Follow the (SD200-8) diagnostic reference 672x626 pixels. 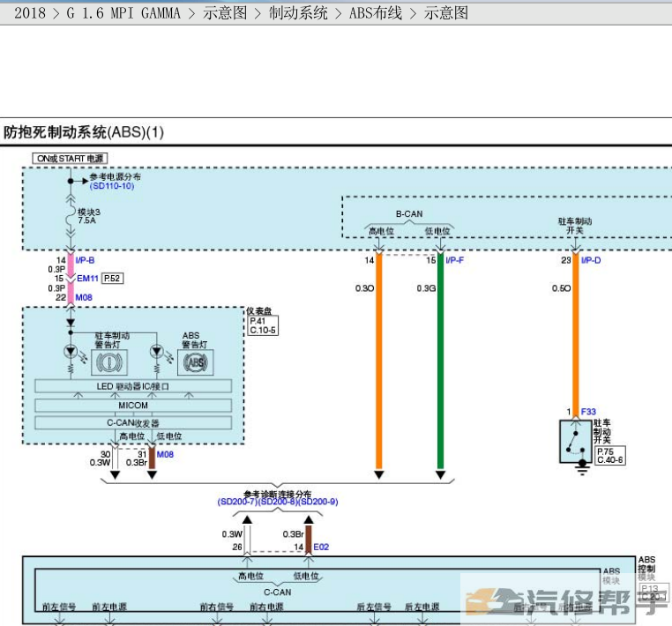pyautogui.click(x=278, y=502)
